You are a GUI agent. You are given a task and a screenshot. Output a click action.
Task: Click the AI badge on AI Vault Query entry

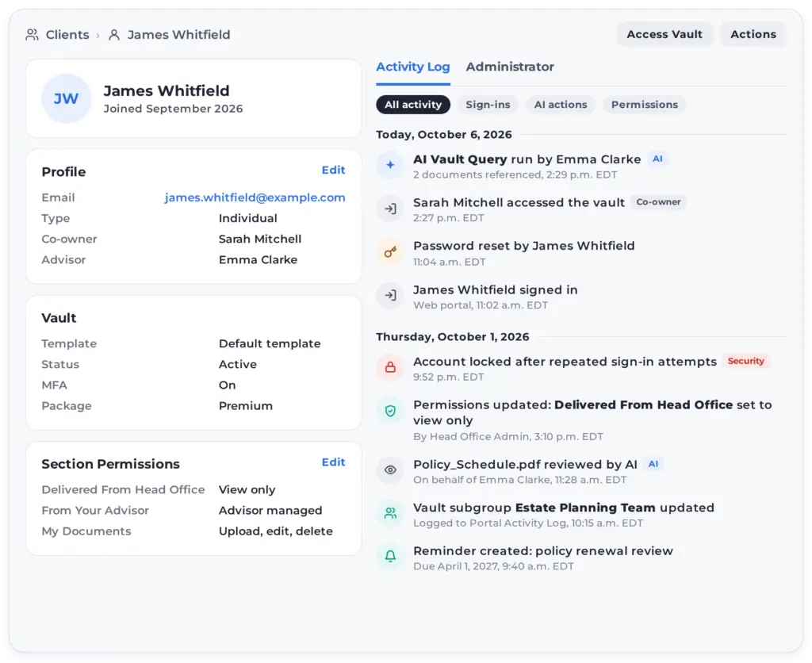click(657, 159)
